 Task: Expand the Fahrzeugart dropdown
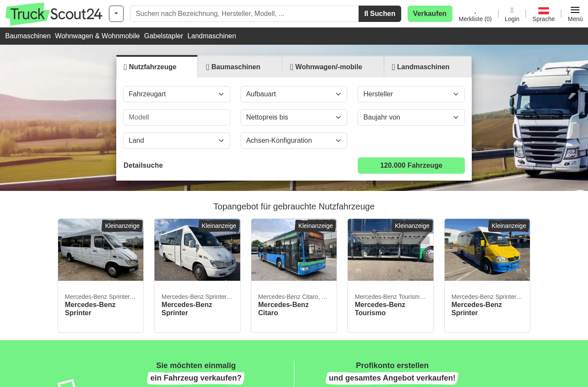(176, 94)
